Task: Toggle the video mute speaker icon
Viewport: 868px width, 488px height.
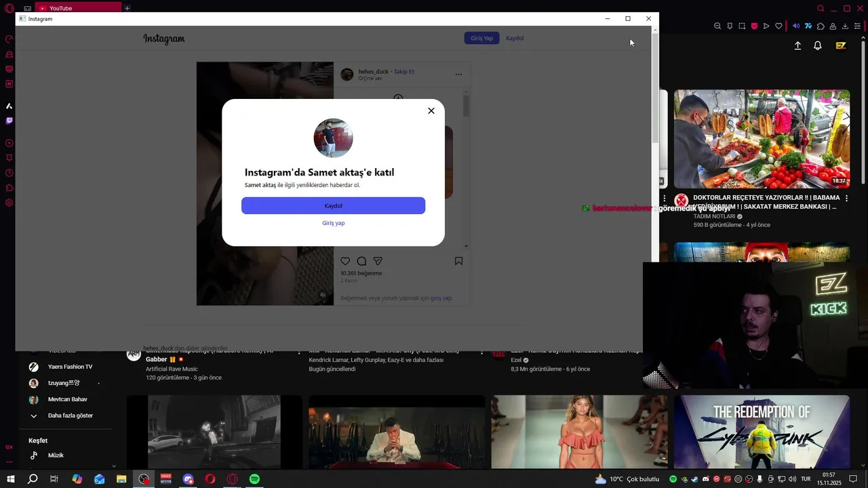Action: coord(323,295)
